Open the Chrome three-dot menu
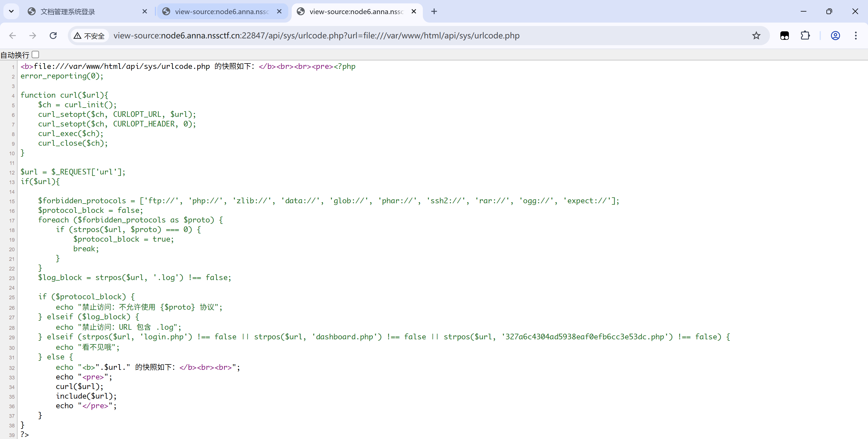This screenshot has height=439, width=868. [856, 36]
